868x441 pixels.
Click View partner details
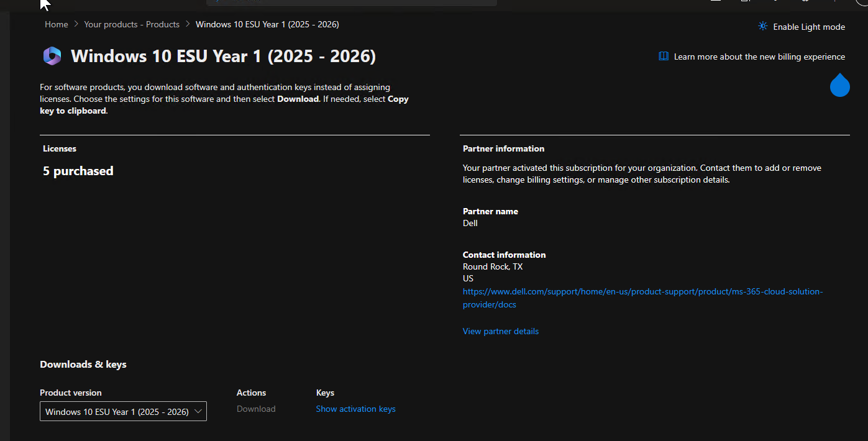click(500, 331)
